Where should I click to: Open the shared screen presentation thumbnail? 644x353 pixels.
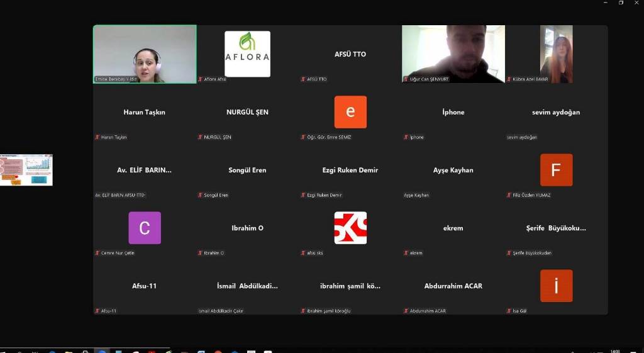click(x=26, y=170)
